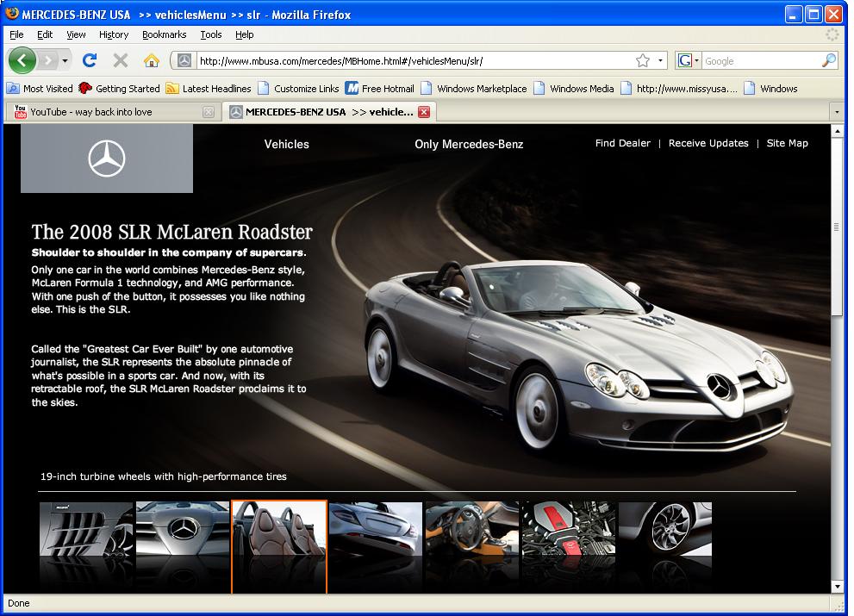Viewport: 854px width, 616px height.
Task: Click the heading "The 2008 SLR McLaren Roadster"
Action: click(x=171, y=232)
